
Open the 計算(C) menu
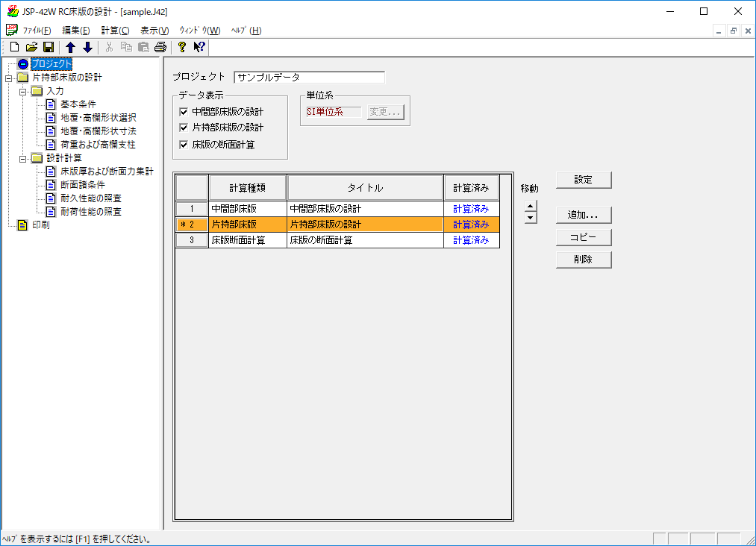pyautogui.click(x=115, y=31)
